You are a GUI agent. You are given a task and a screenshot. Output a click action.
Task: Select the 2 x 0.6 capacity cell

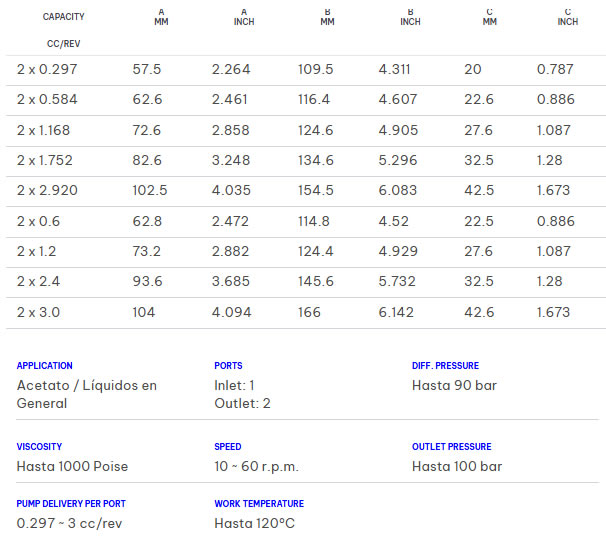(39, 221)
